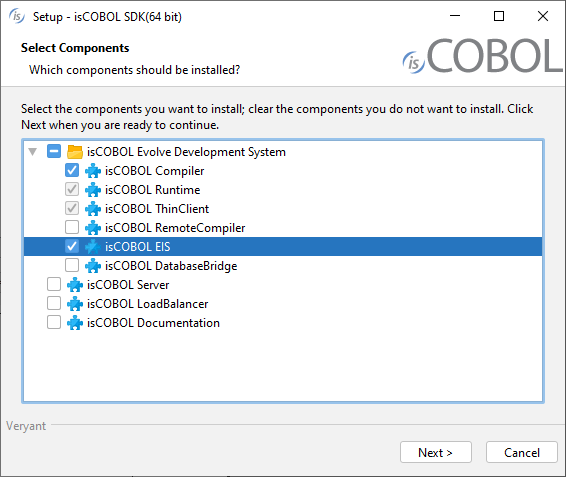Check the isCOBOL Server checkbox
The height and width of the screenshot is (477, 566).
pos(54,284)
